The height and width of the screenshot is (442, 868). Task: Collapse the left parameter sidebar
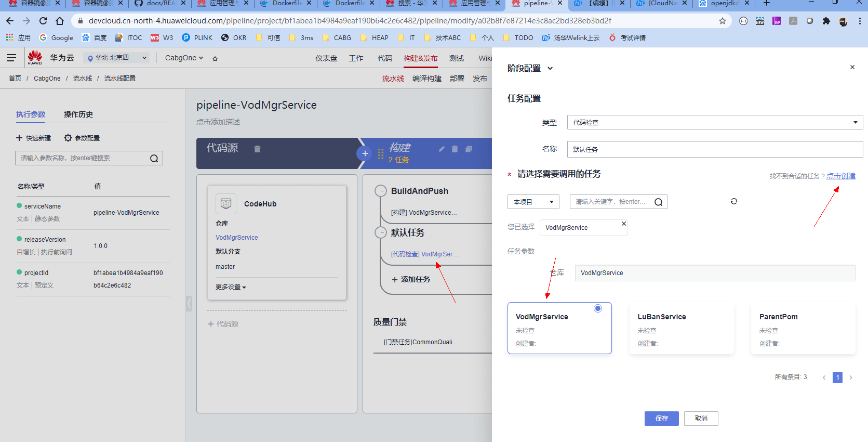(x=189, y=304)
